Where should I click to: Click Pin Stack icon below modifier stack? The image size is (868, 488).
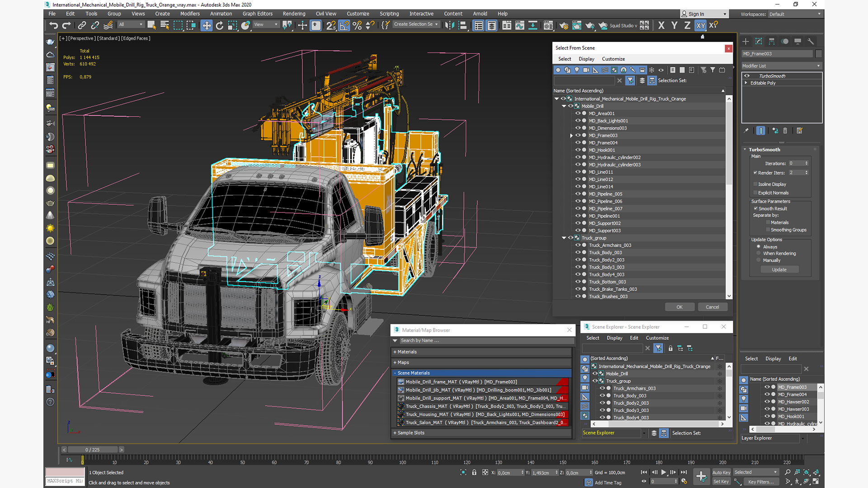point(746,131)
